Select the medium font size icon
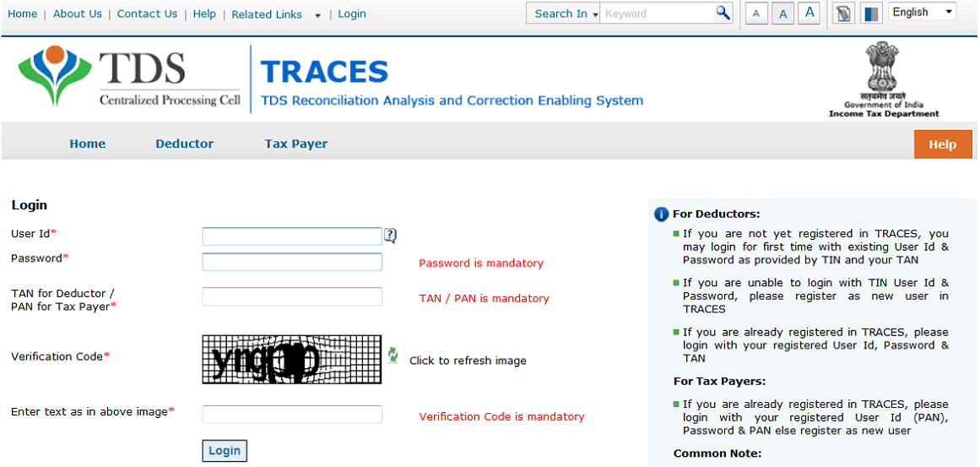This screenshot has height=467, width=980. [x=782, y=14]
